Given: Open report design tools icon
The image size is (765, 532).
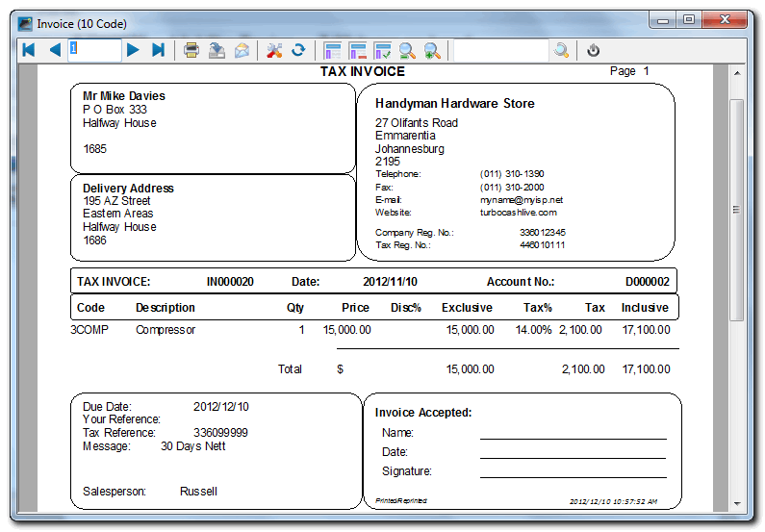Looking at the screenshot, I should point(274,50).
